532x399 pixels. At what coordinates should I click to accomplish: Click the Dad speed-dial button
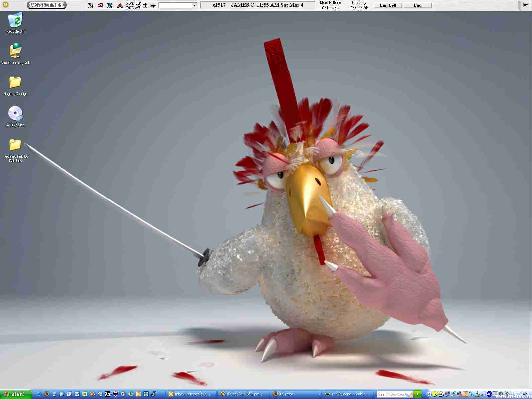coord(418,5)
